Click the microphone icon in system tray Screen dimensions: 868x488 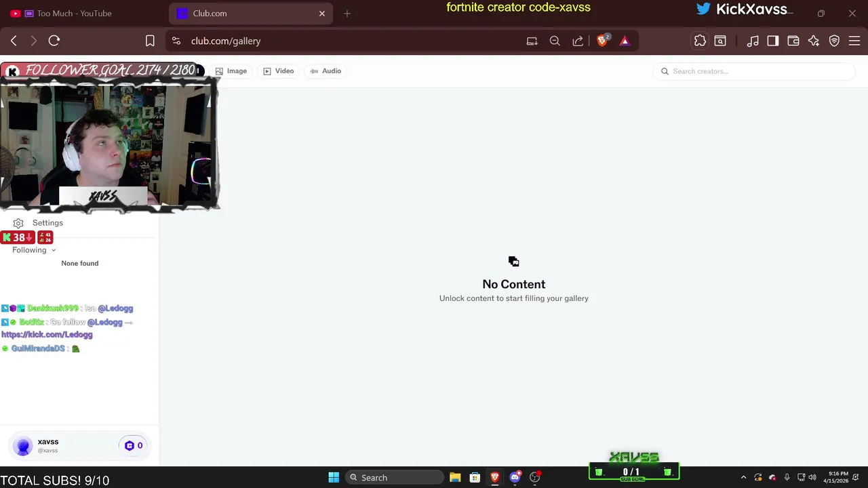(787, 477)
